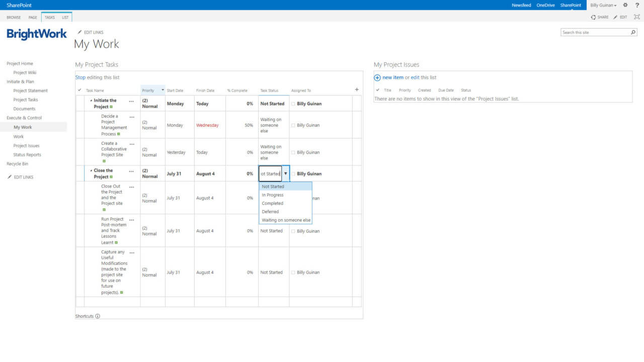Open the SharePoint settings gear
The width and height of the screenshot is (644, 362).
point(625,5)
